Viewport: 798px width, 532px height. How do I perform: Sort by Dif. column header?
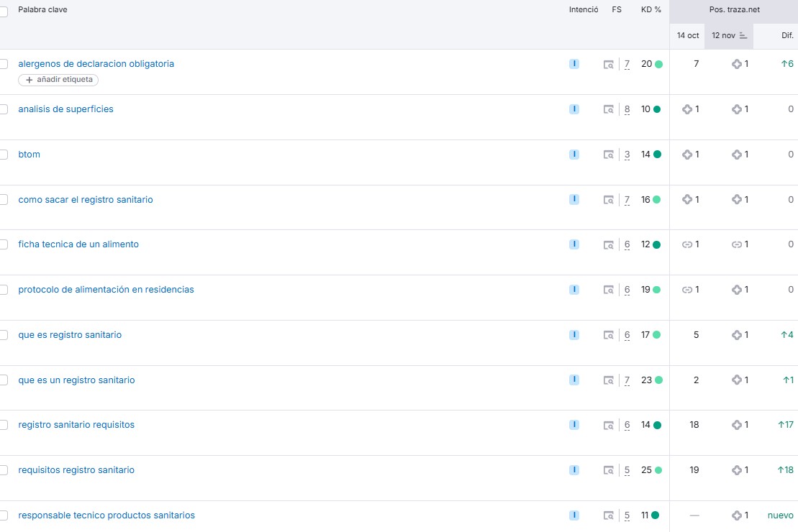pos(787,35)
